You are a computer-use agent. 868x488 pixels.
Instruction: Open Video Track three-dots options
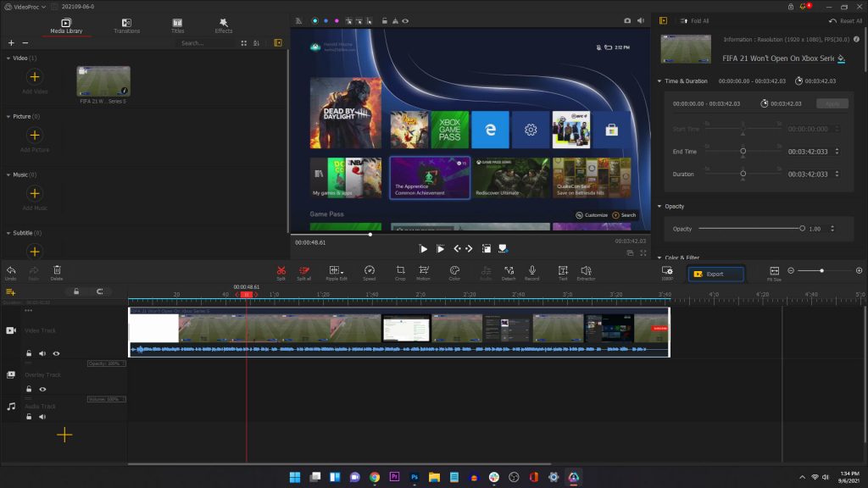(28, 311)
